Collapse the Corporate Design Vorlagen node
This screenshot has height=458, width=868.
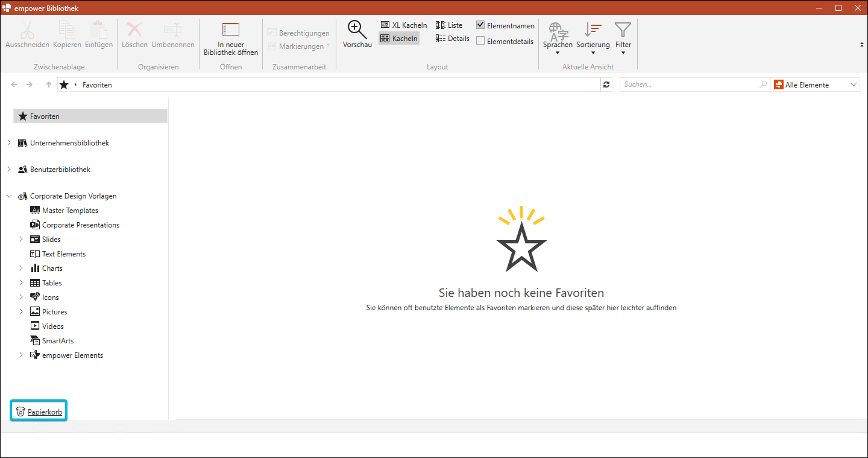[9, 196]
